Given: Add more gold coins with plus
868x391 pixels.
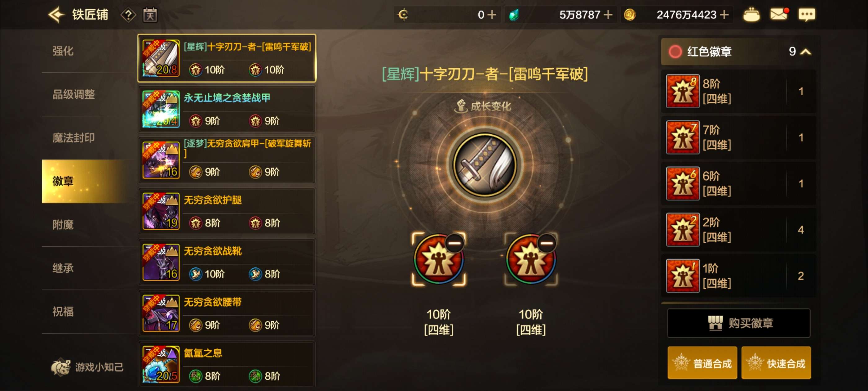Looking at the screenshot, I should pyautogui.click(x=724, y=15).
